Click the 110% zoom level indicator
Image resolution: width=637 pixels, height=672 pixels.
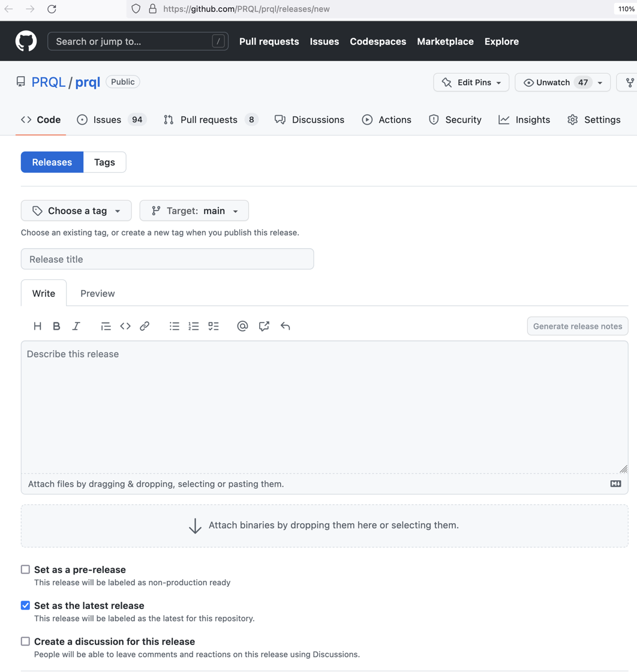click(x=626, y=9)
